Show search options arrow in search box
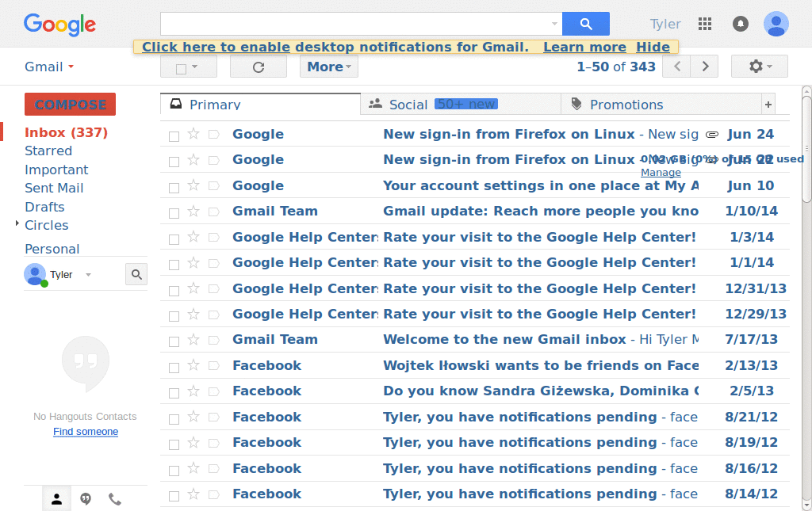The height and width of the screenshot is (511, 812). point(554,24)
